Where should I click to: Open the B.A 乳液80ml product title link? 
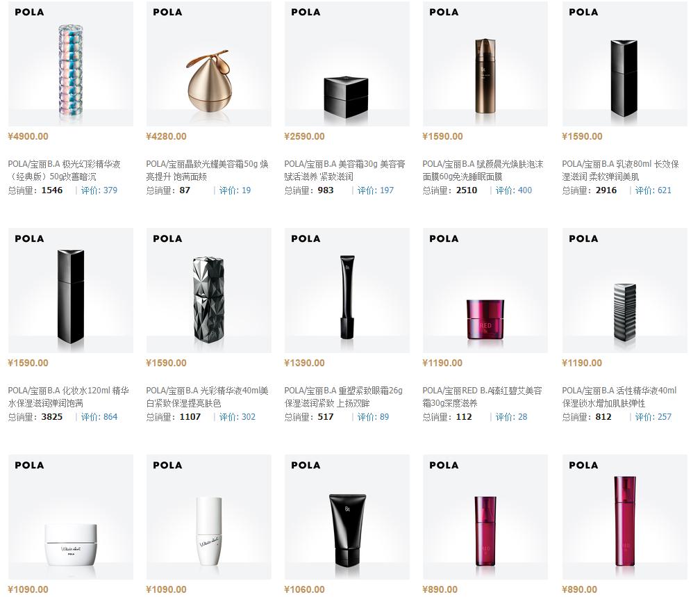(x=621, y=170)
